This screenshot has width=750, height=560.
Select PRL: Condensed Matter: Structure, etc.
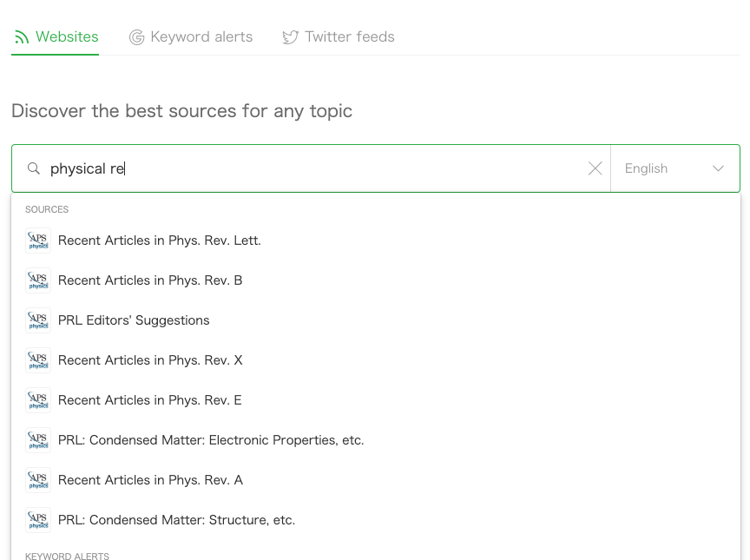(176, 520)
